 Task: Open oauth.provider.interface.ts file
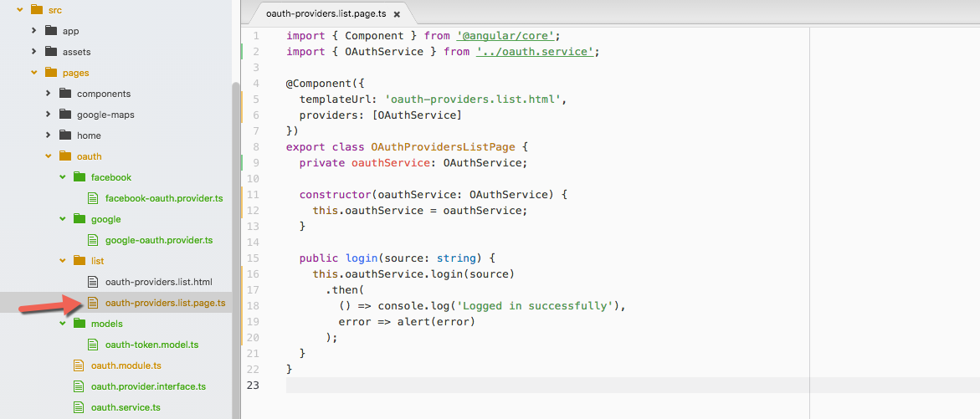(148, 386)
